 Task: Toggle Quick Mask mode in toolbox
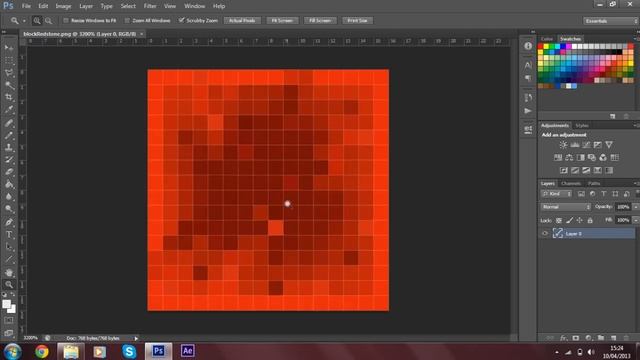[9, 321]
